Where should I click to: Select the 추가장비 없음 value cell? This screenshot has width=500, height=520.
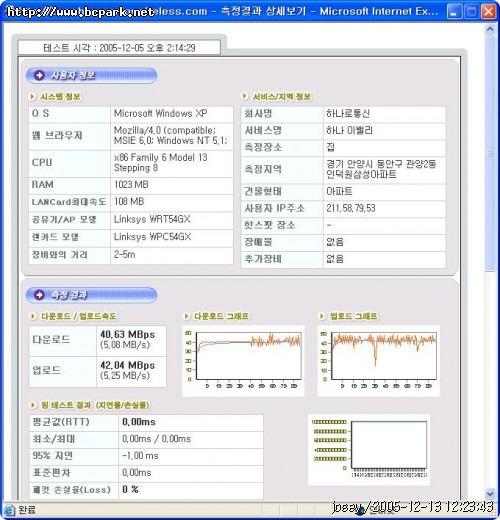pos(384,259)
